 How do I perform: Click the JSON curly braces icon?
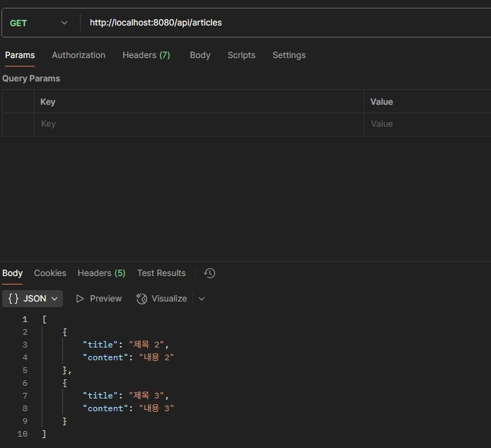[13, 299]
